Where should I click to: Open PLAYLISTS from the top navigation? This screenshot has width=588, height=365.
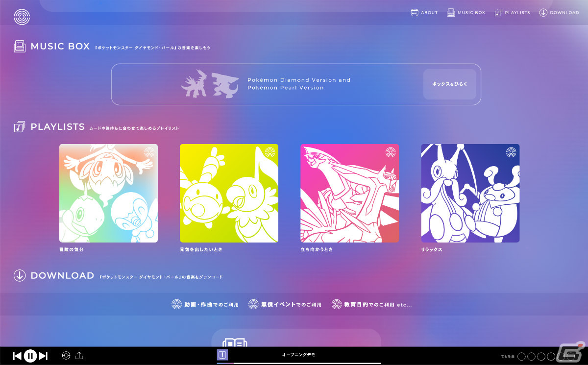tap(512, 13)
